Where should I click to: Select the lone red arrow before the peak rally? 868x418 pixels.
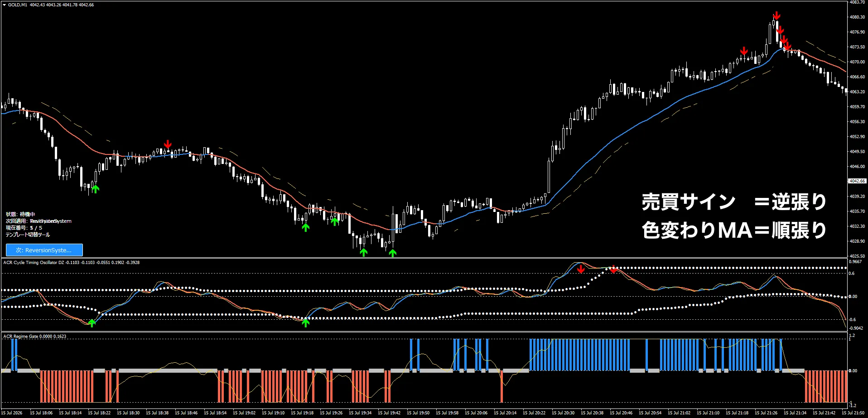[x=744, y=50]
